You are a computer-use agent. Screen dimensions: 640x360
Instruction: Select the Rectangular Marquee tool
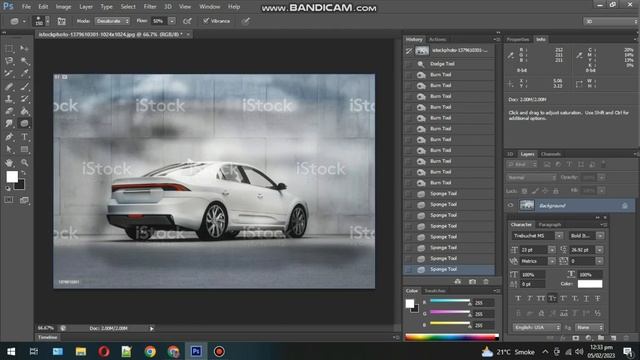pyautogui.click(x=9, y=49)
